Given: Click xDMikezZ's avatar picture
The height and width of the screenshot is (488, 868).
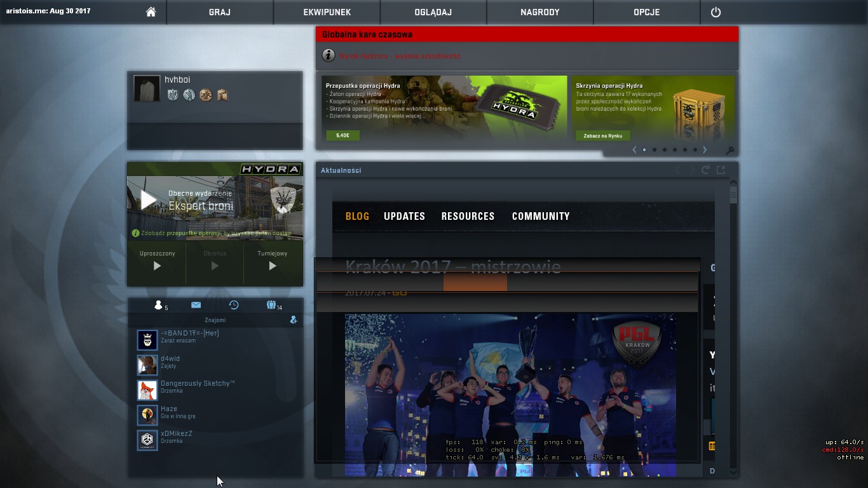Looking at the screenshot, I should click(147, 440).
